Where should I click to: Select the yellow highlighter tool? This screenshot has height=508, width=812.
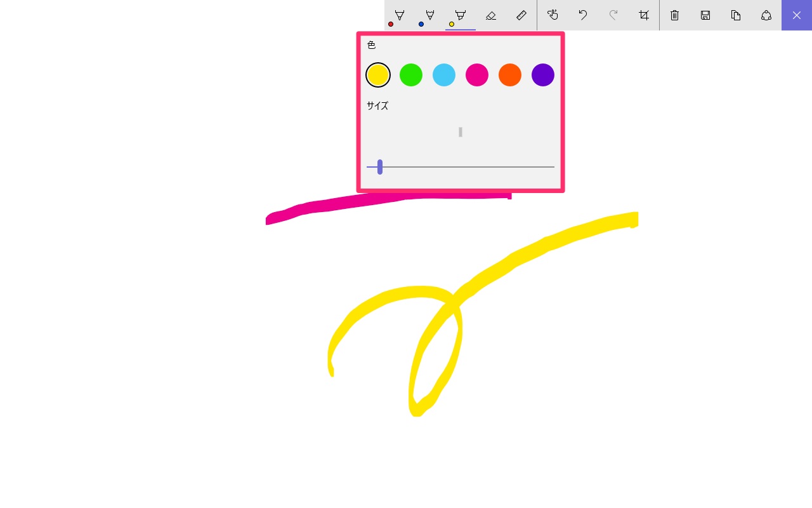461,15
